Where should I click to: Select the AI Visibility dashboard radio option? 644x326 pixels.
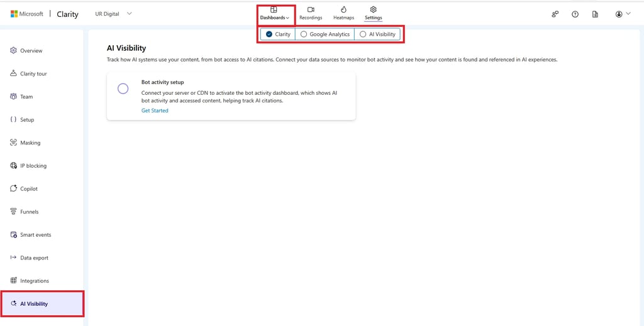pos(377,35)
